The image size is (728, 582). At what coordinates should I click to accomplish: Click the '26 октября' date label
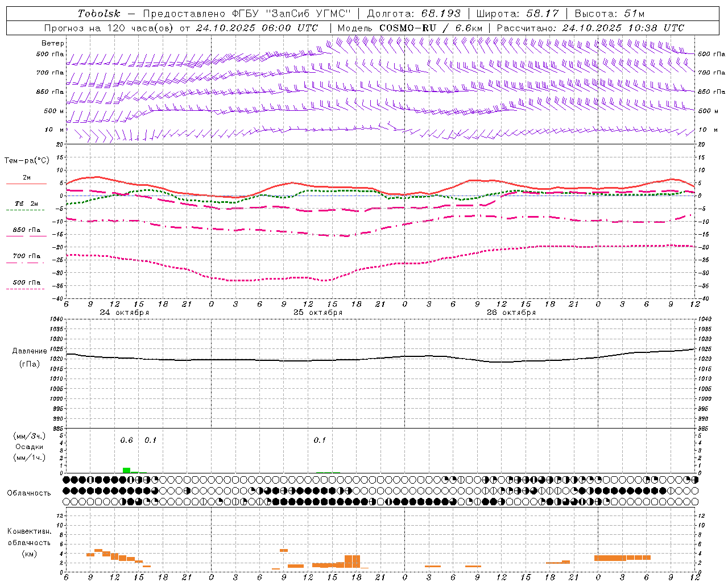point(511,313)
